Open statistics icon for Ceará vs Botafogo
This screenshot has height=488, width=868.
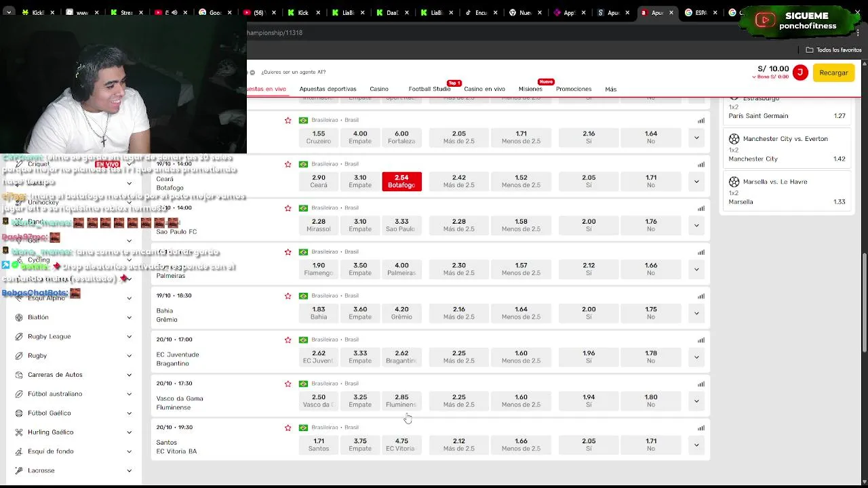tap(701, 165)
